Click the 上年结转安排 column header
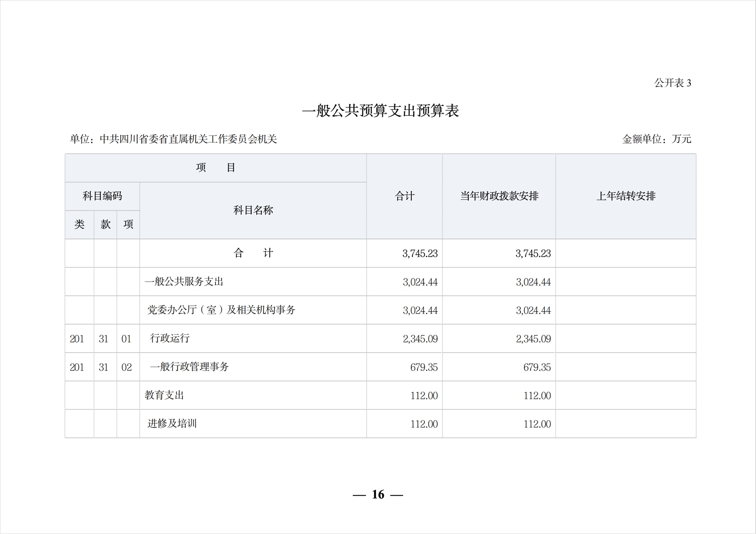Viewport: 756px width, 534px height. (626, 196)
